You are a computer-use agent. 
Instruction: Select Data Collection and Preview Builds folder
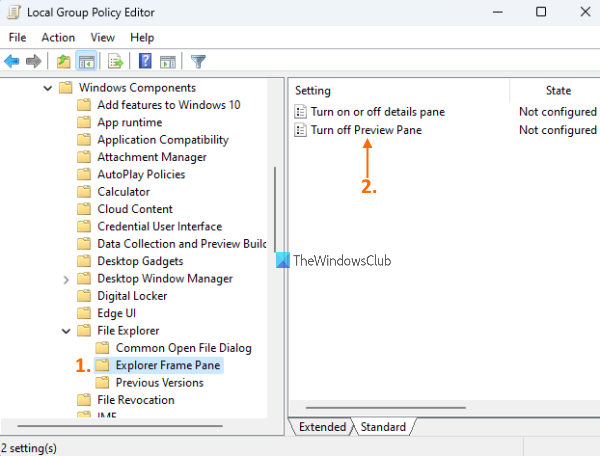[182, 244]
